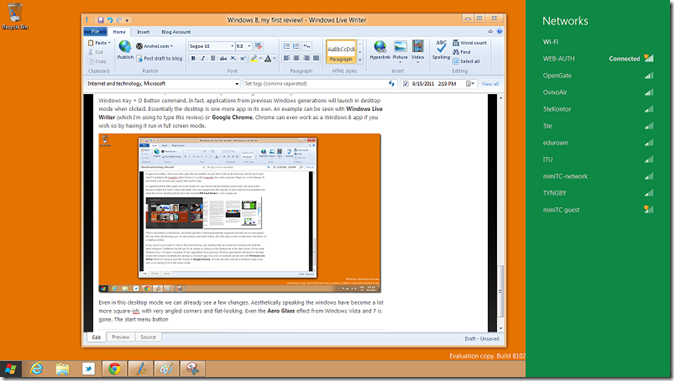Publish the blog post using Publish icon
674x381 pixels.
click(125, 50)
